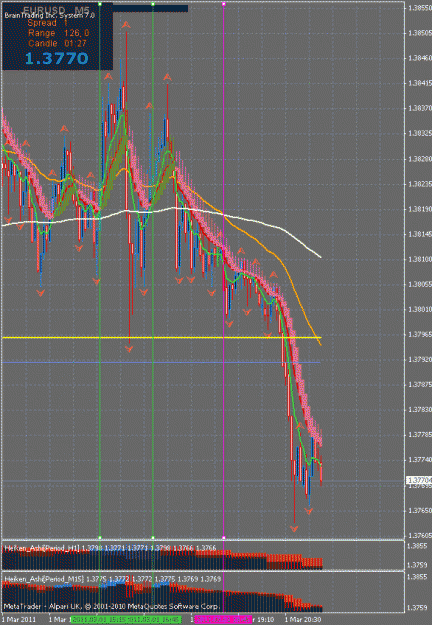
Task: Click the 1.38190 price axis label
Action: coord(420,209)
